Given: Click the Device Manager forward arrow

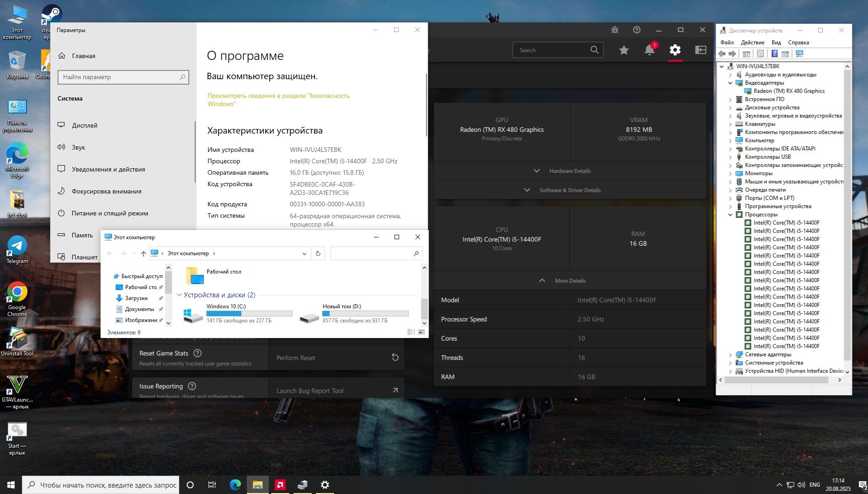Looking at the screenshot, I should (x=732, y=54).
